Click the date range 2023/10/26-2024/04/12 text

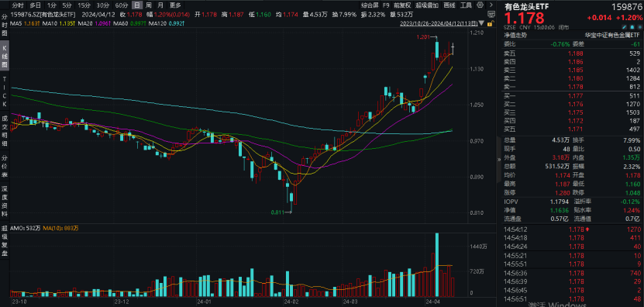438,24
